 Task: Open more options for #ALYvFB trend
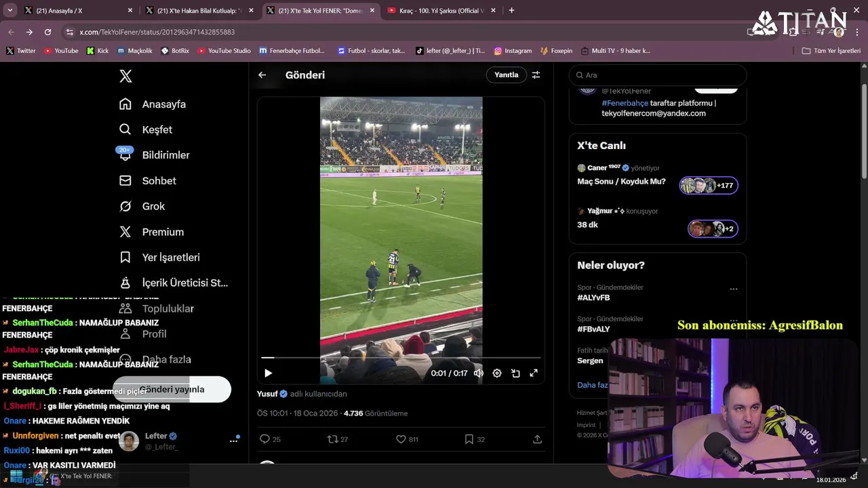click(733, 289)
